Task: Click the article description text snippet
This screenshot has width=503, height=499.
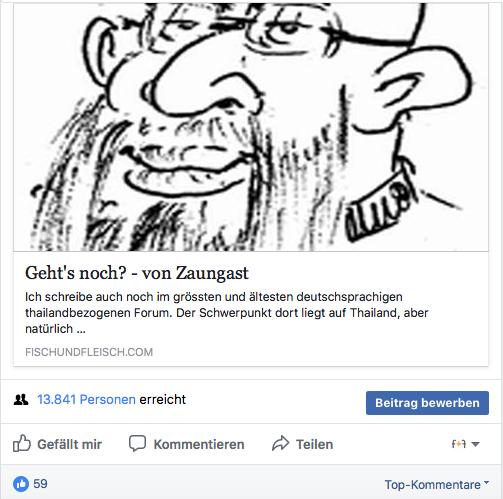Action: click(226, 313)
